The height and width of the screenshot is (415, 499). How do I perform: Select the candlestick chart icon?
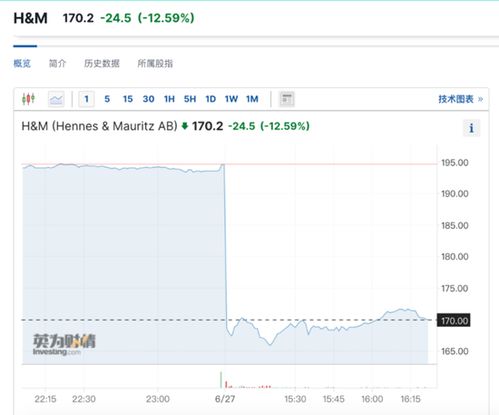pyautogui.click(x=28, y=99)
